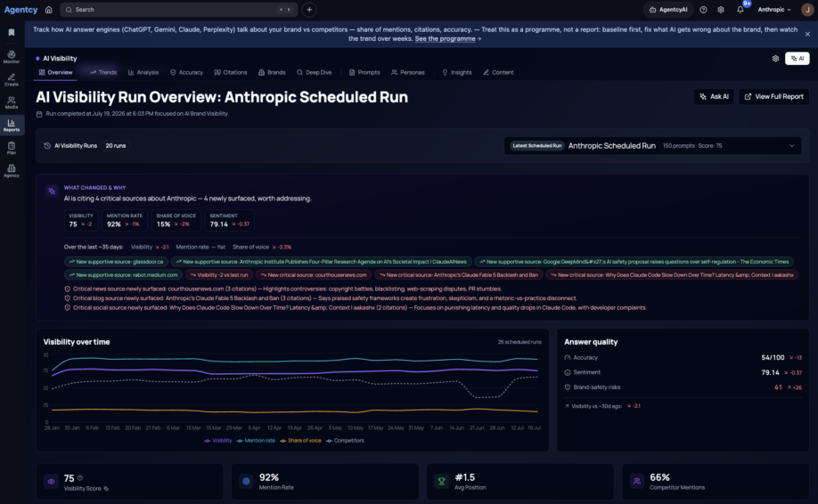Image resolution: width=818 pixels, height=504 pixels.
Task: Expand the AI Visibility Runs history
Action: point(85,146)
